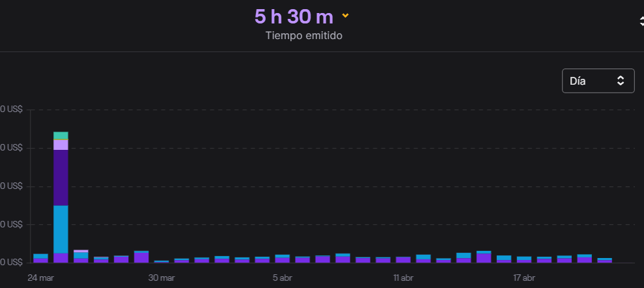Click the 17 abr axis label
This screenshot has width=644, height=288.
[x=524, y=278]
